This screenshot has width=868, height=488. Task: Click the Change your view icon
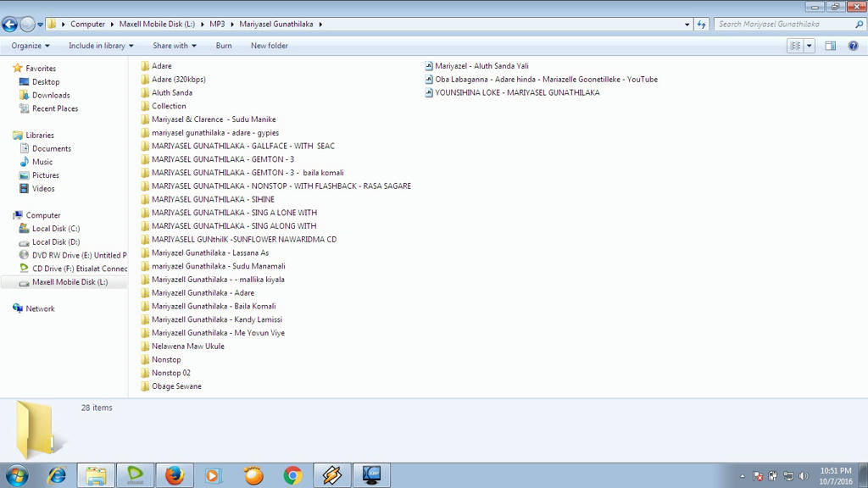pos(795,46)
